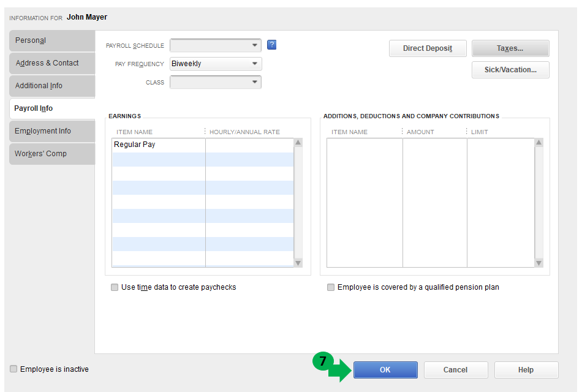Enable Use time data to create paychecks
The height and width of the screenshot is (392, 582).
click(115, 287)
